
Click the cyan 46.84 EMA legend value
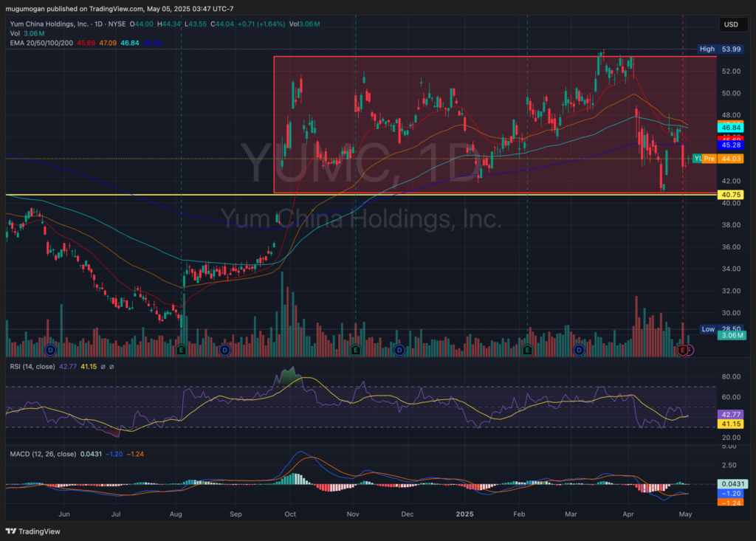pyautogui.click(x=130, y=43)
